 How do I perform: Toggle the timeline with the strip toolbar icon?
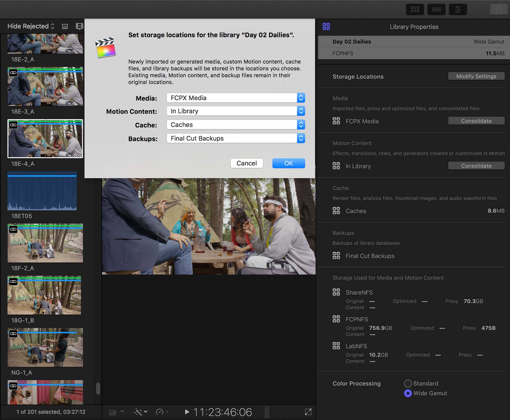[x=436, y=9]
